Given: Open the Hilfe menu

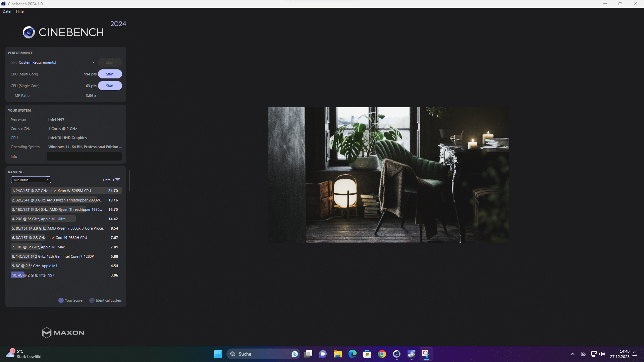Looking at the screenshot, I should tap(20, 11).
